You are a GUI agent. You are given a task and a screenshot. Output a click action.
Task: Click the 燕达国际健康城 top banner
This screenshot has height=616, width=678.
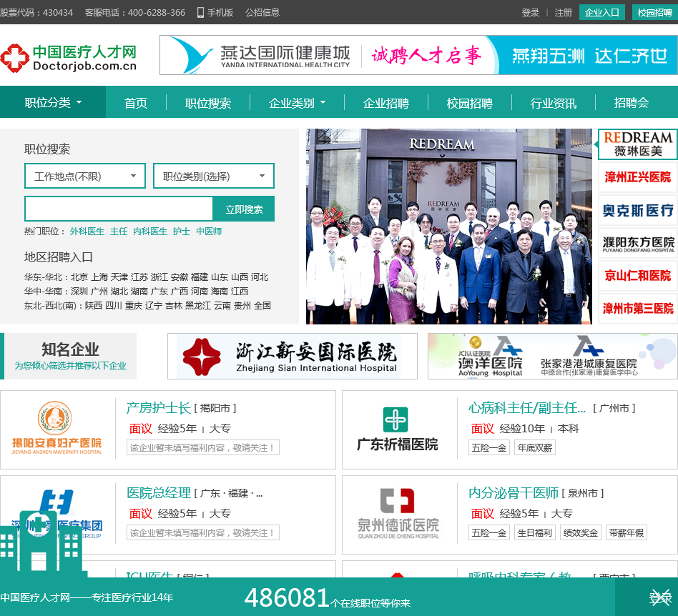pyautogui.click(x=418, y=55)
